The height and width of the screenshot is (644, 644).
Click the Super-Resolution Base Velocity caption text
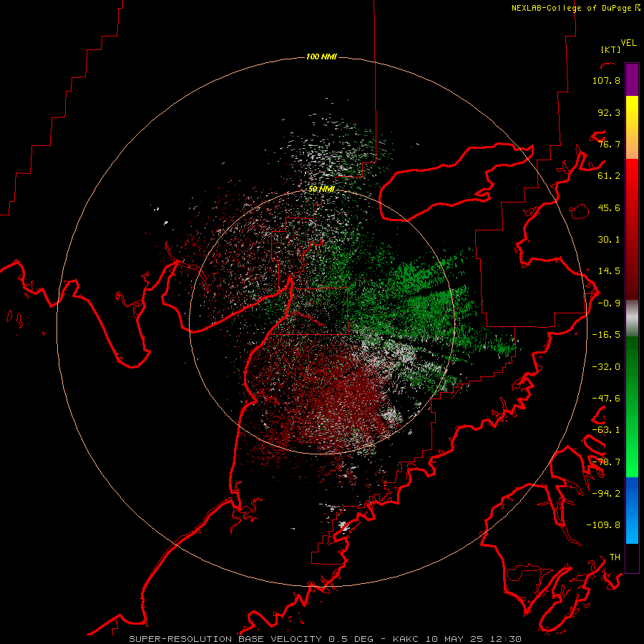point(325,639)
